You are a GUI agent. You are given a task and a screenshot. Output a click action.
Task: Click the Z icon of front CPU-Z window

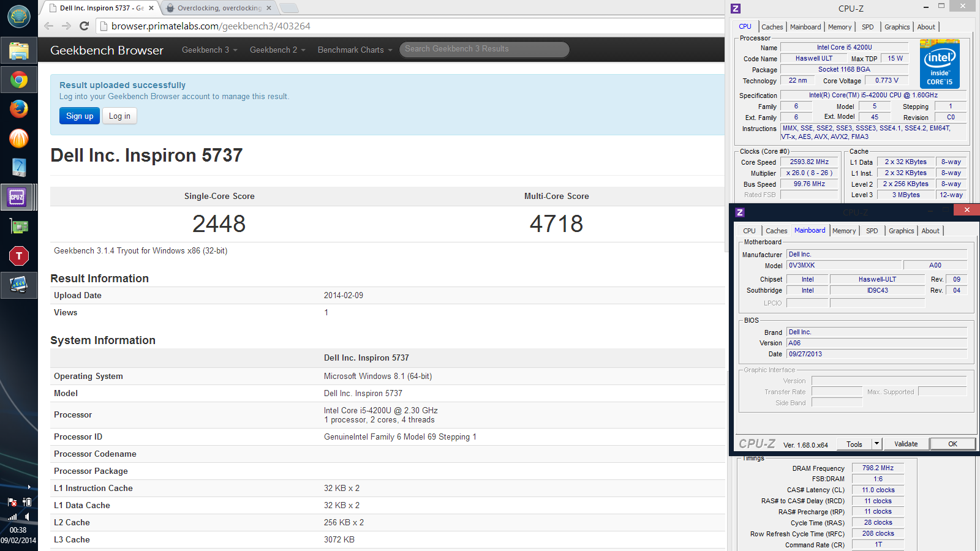click(x=740, y=212)
